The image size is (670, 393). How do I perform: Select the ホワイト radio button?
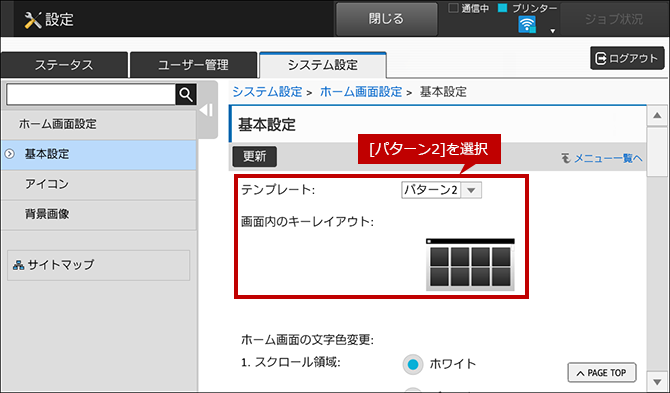pyautogui.click(x=413, y=364)
